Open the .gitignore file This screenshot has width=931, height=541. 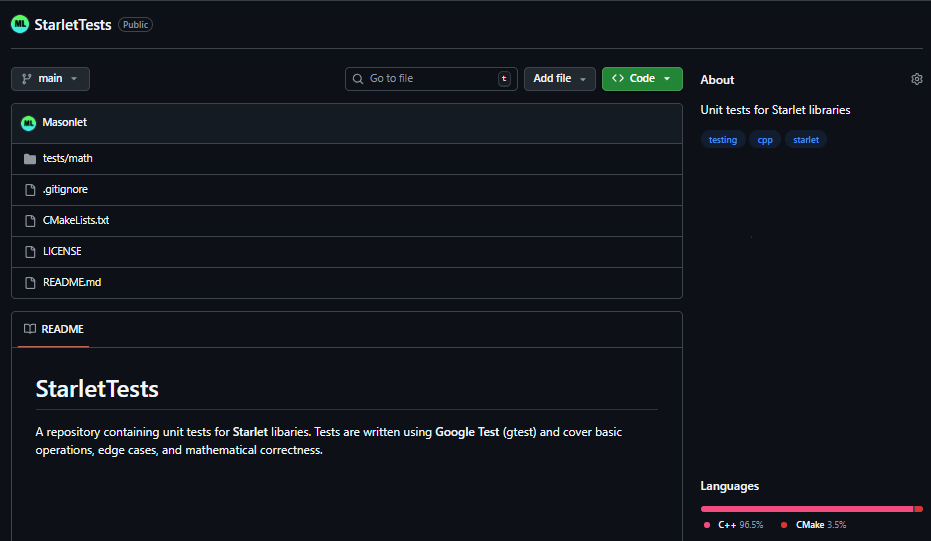pyautogui.click(x=65, y=189)
